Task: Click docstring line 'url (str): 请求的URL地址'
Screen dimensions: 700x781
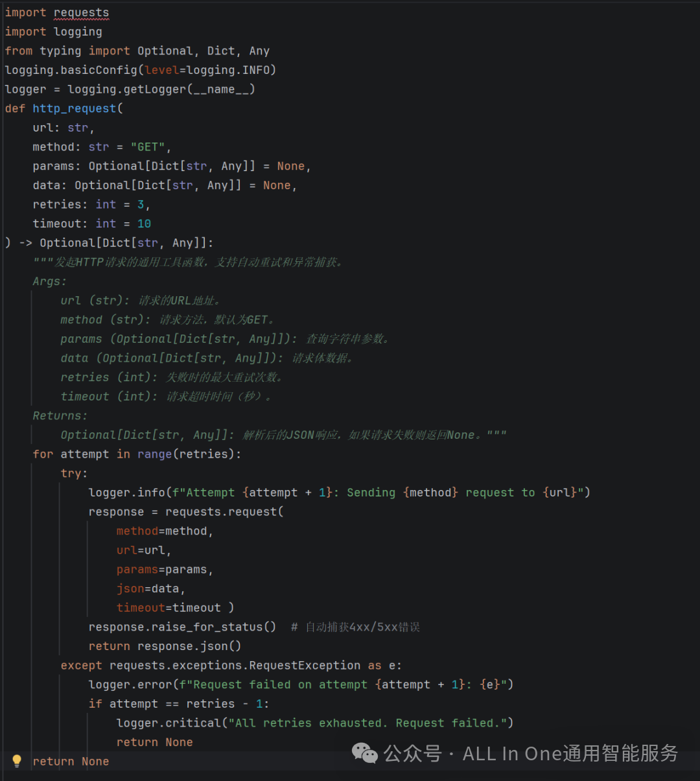Action: point(141,301)
